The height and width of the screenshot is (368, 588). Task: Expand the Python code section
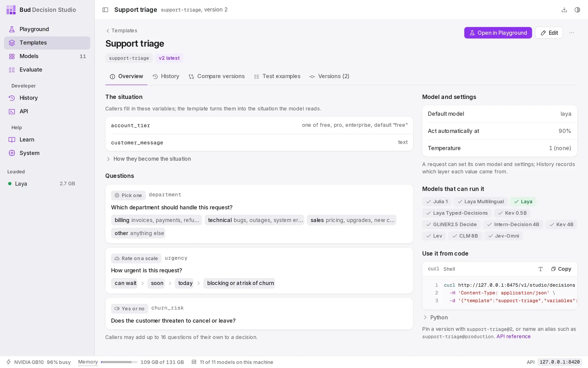coord(435,317)
